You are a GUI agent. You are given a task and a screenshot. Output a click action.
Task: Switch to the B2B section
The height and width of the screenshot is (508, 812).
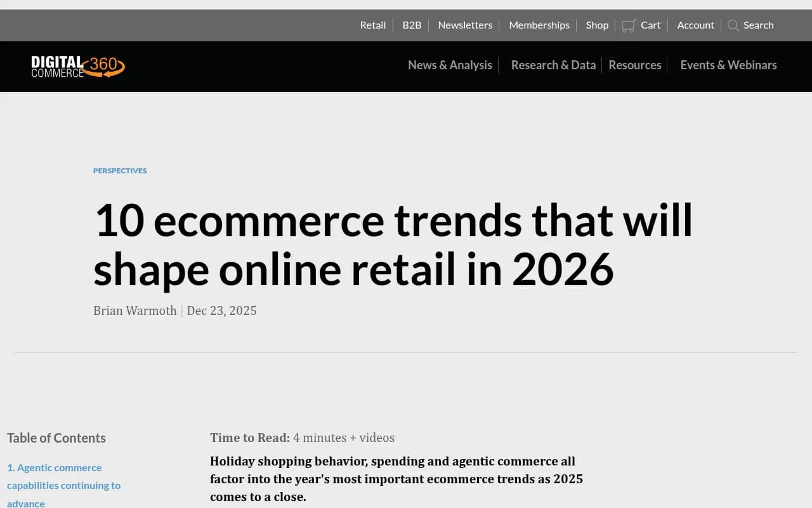point(412,25)
